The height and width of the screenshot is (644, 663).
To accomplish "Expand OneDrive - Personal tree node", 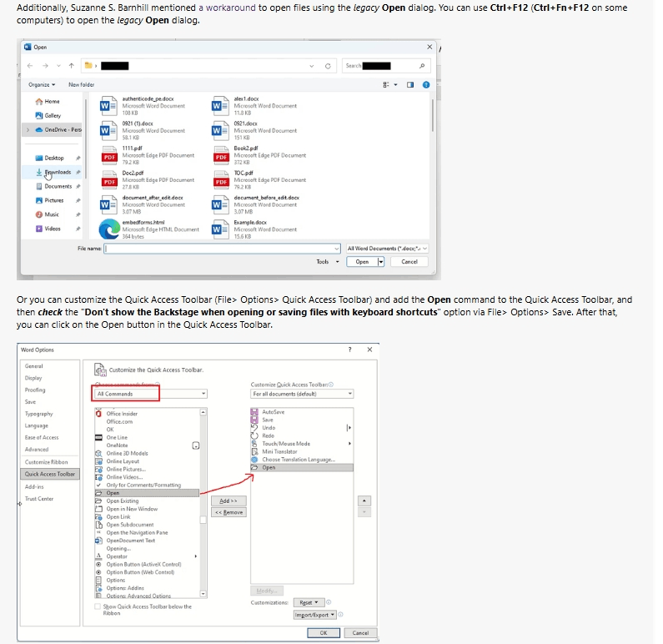I will (28, 130).
